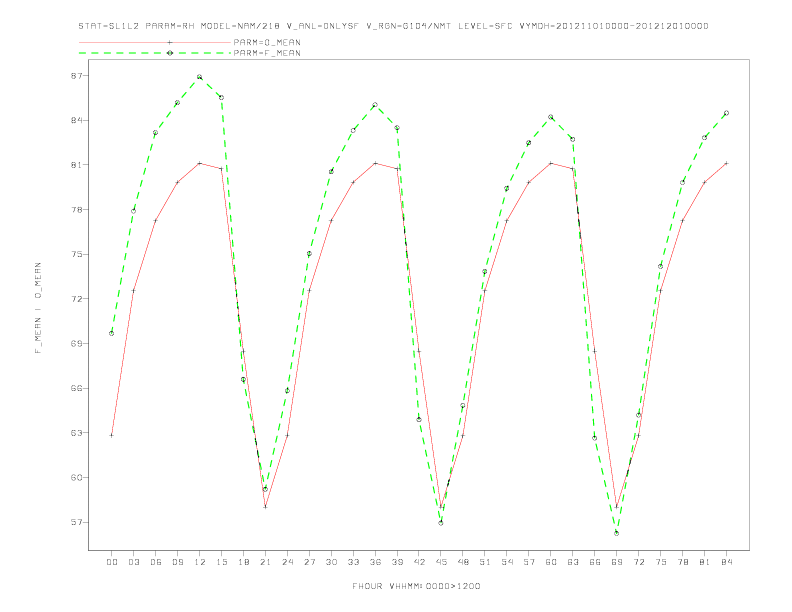Click the chart title line starting with STAT=SL1L2

point(393,26)
